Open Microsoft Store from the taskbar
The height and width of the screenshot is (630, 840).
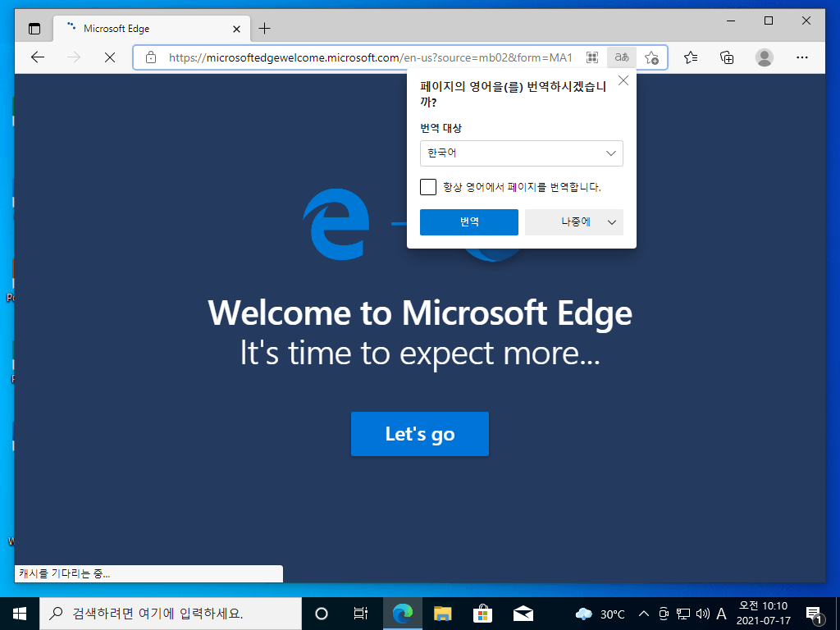482,614
